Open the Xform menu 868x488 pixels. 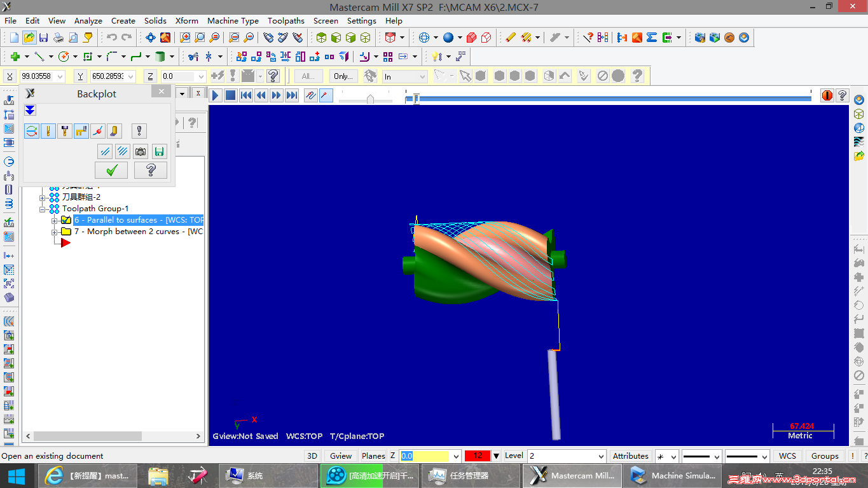[x=187, y=20]
